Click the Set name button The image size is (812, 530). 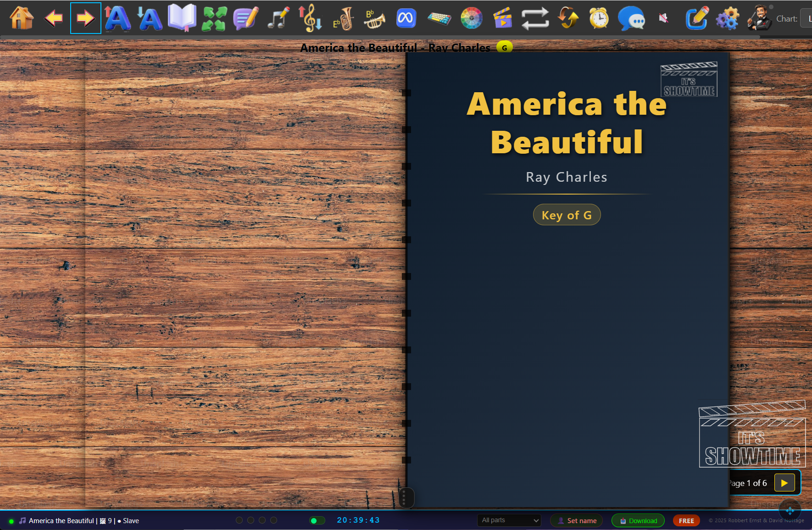point(577,520)
